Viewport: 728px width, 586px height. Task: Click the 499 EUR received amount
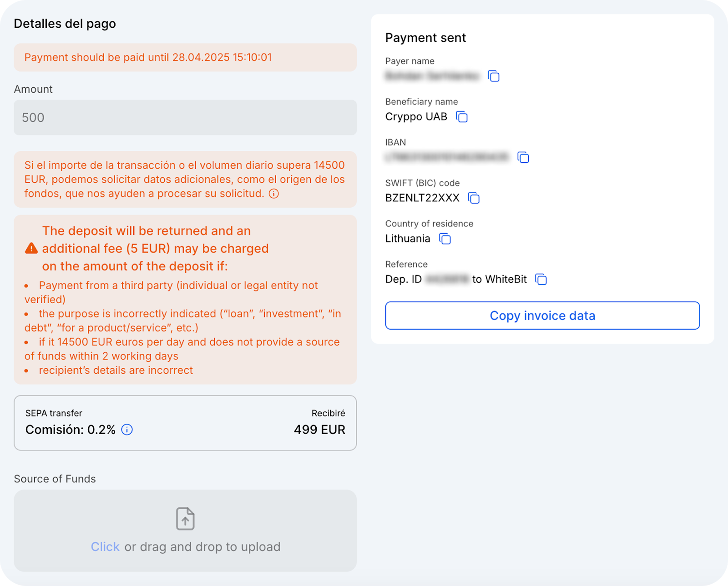(319, 430)
